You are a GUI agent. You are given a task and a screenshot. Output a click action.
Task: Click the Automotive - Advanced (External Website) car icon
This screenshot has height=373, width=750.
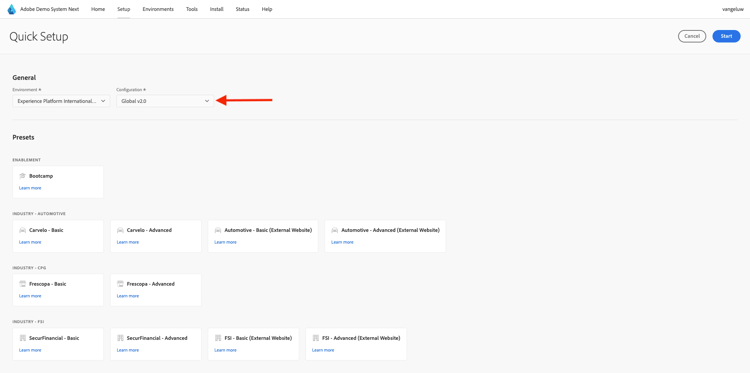(x=334, y=230)
